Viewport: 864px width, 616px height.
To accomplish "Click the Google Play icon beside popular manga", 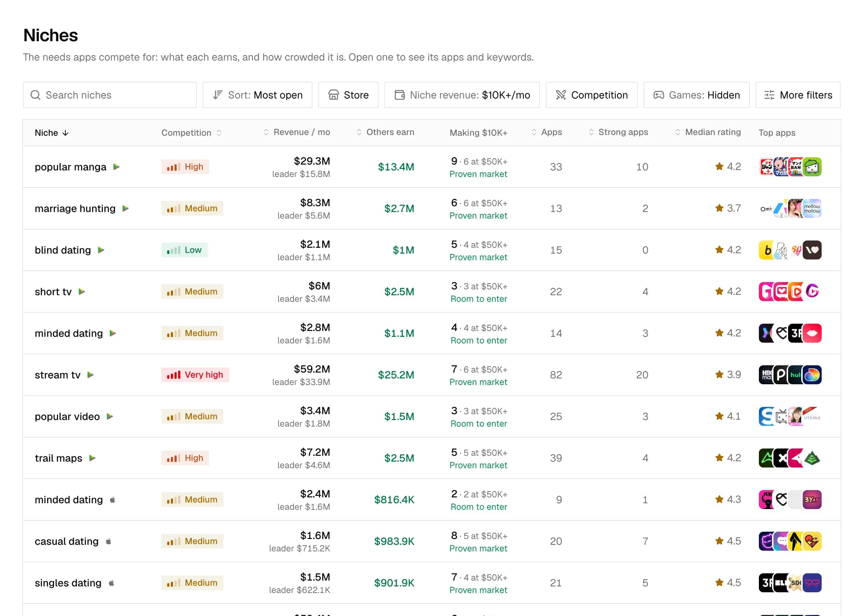I will tap(116, 167).
